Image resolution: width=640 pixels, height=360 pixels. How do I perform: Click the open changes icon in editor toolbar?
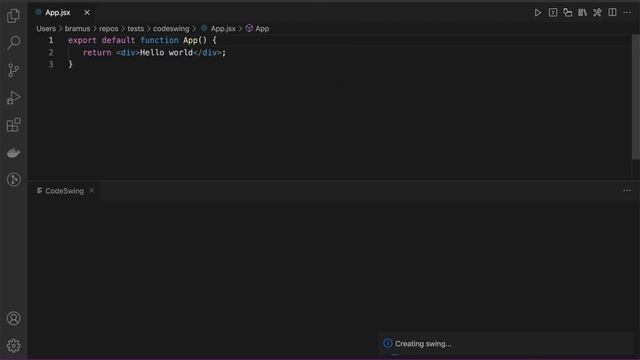(x=568, y=13)
